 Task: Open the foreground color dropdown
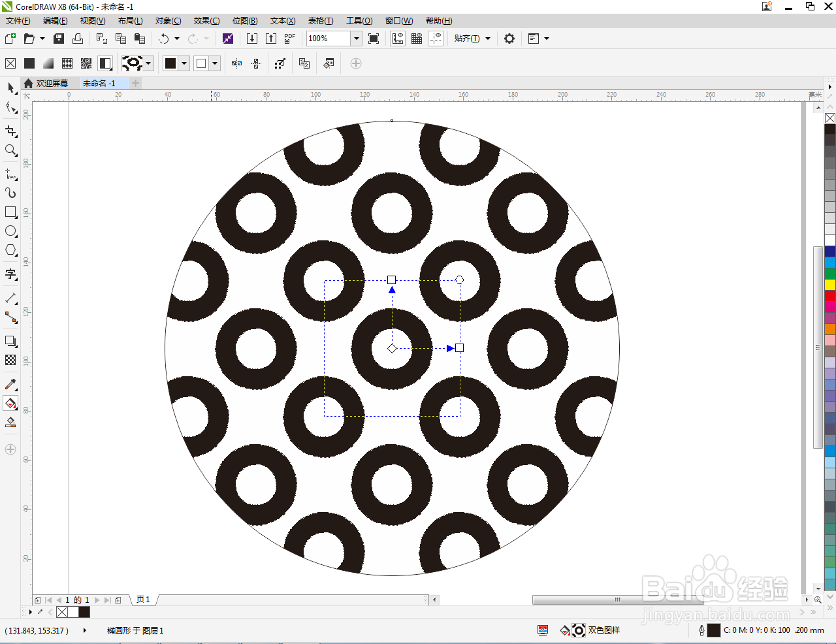[x=184, y=63]
